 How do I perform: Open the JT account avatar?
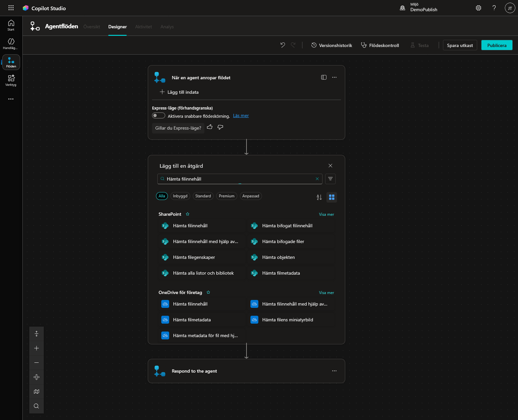coord(510,8)
